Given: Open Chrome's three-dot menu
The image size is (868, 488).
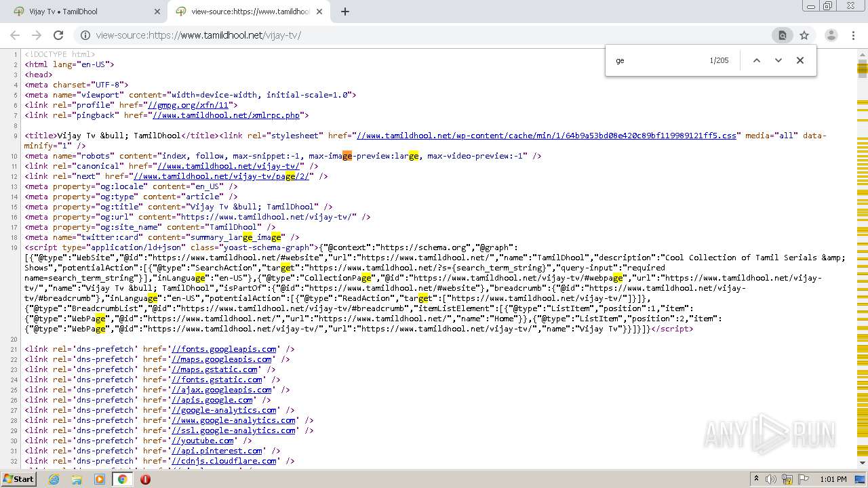Looking at the screenshot, I should [x=853, y=35].
